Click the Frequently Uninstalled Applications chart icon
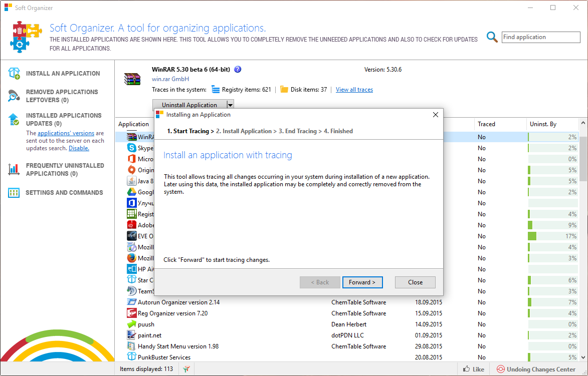This screenshot has width=588, height=376. click(14, 169)
